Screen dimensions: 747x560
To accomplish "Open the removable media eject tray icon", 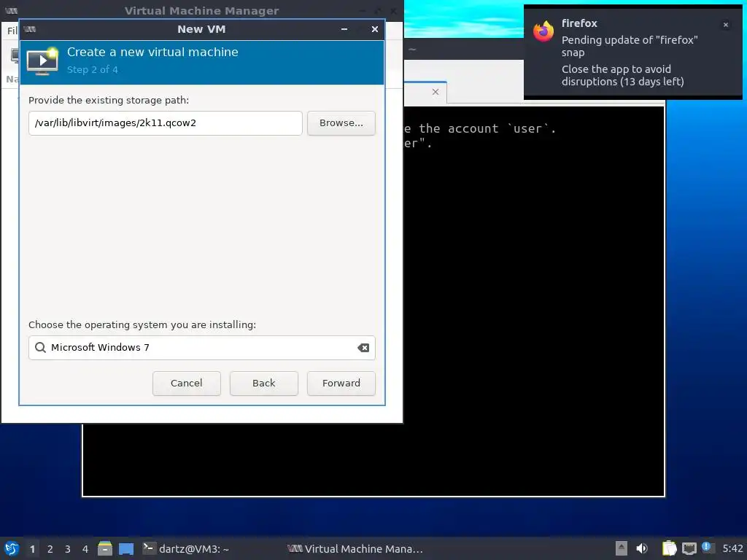I will tap(622, 548).
